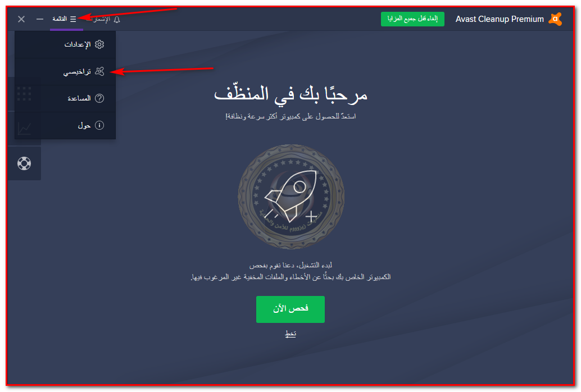Click the تخط skip link

pyautogui.click(x=290, y=334)
